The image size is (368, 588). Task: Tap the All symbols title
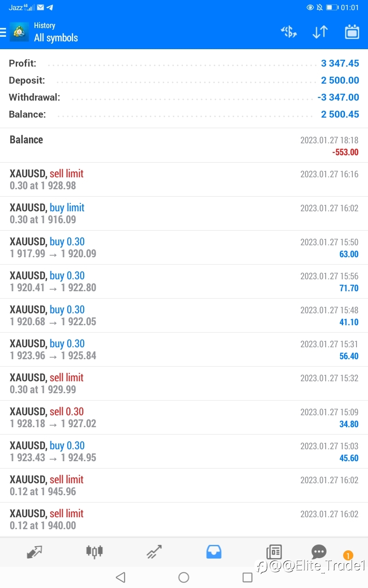[56, 38]
